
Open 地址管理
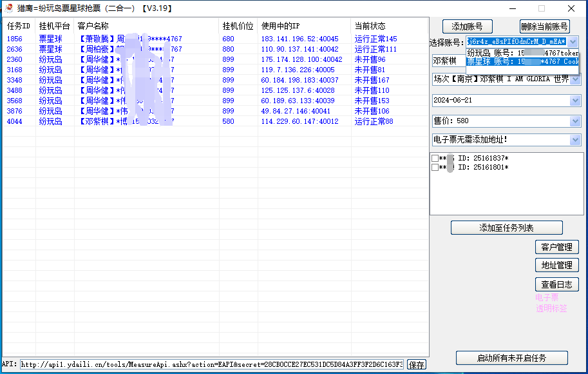557,265
